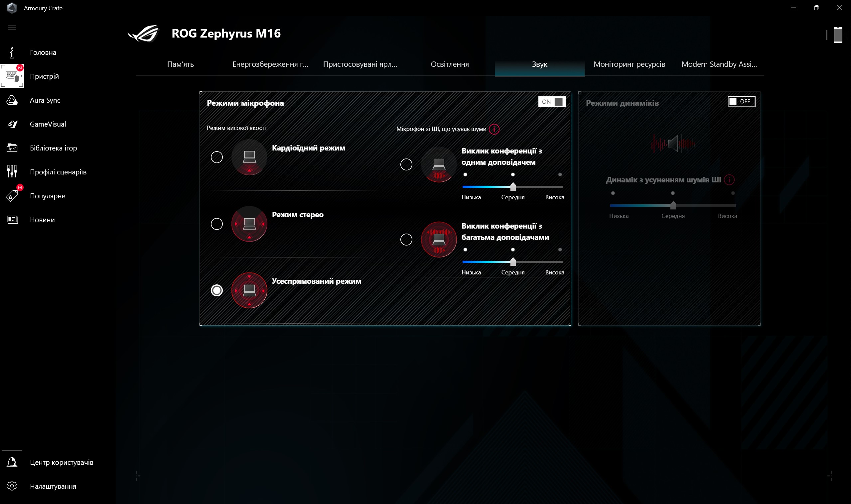Select the Кардіоїдний режим radio button
Image resolution: width=851 pixels, height=504 pixels.
click(x=216, y=157)
